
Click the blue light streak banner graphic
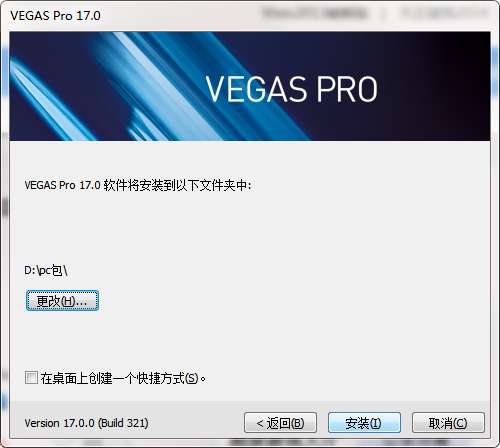[x=133, y=87]
